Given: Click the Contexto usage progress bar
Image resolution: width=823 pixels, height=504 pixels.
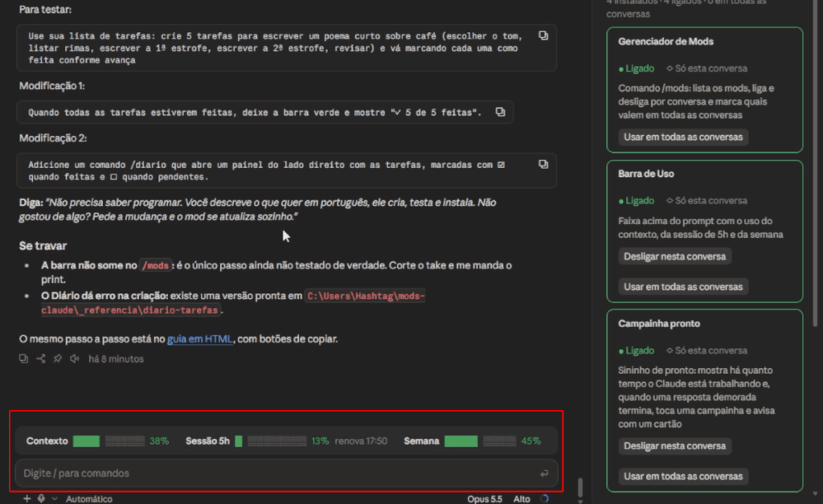Looking at the screenshot, I should coord(109,441).
